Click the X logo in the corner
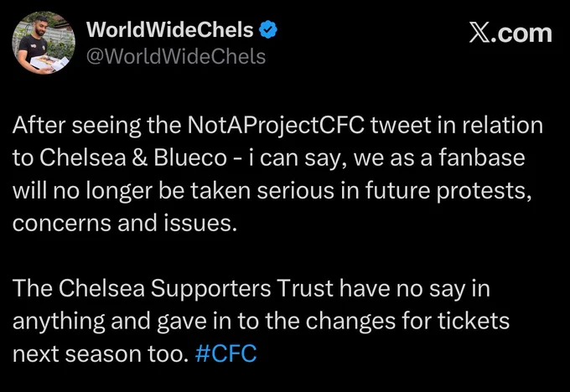This screenshot has height=392, width=570. click(x=480, y=34)
